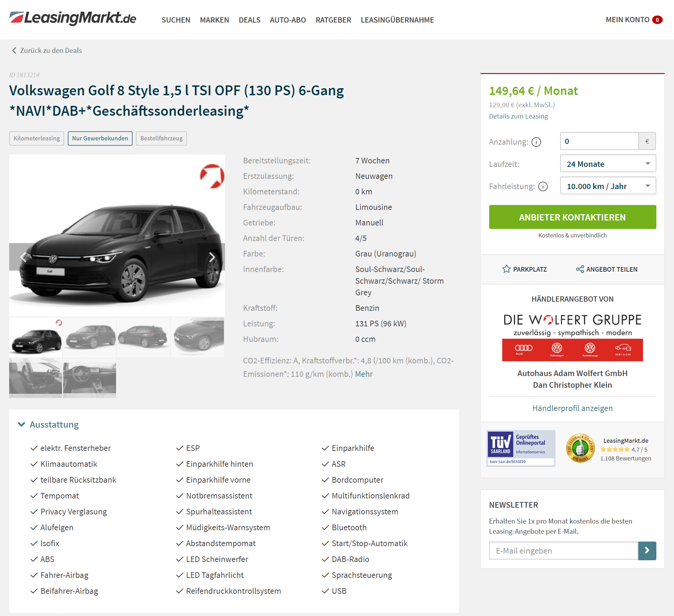Screen dimensions: 674x616
Task: Click the LeasingMarkt.de logo
Action: [73, 18]
